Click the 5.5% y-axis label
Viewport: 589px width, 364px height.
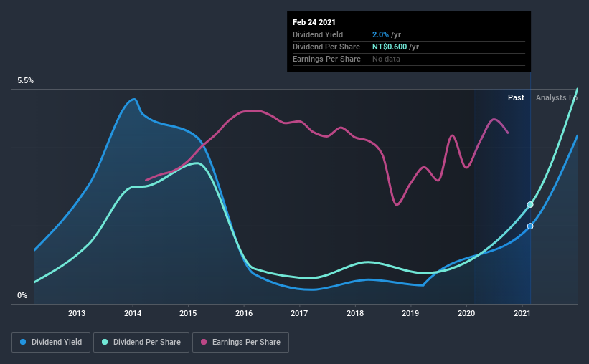pyautogui.click(x=25, y=81)
